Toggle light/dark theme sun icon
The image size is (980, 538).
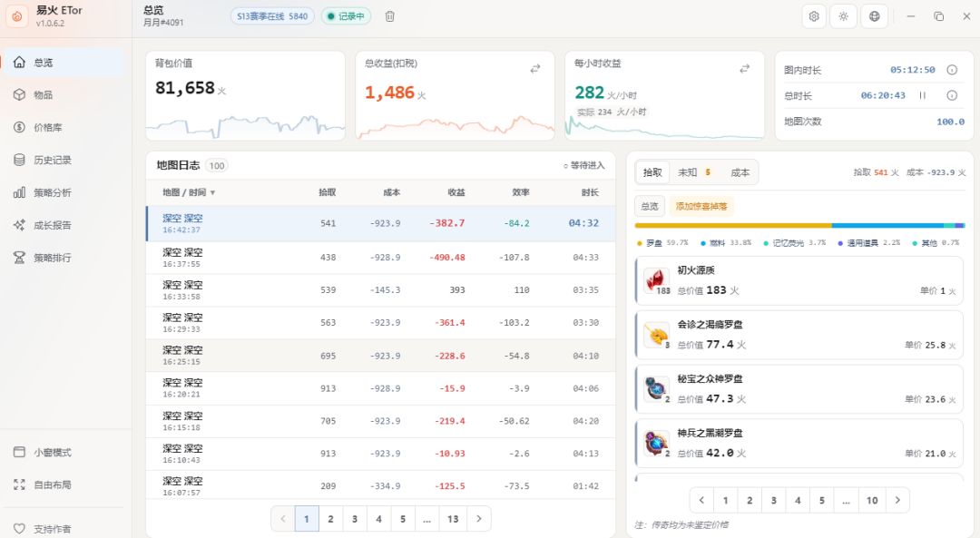tap(843, 16)
